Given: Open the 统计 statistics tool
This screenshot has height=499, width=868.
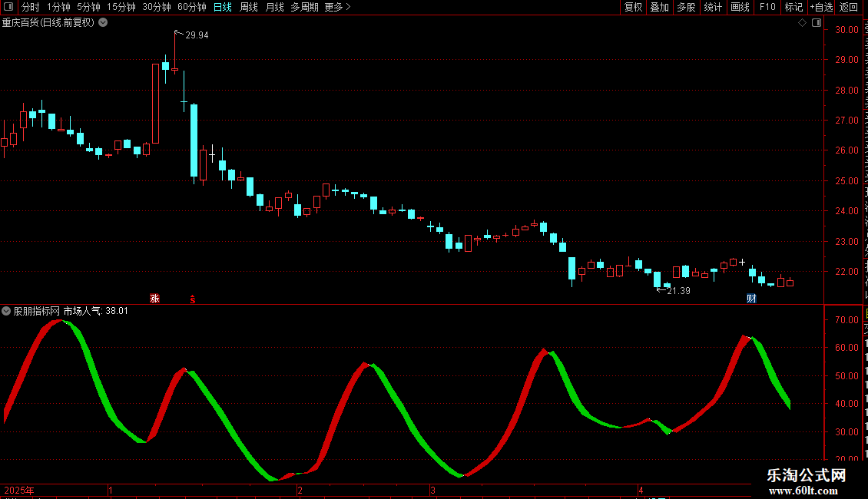Looking at the screenshot, I should pos(712,7).
